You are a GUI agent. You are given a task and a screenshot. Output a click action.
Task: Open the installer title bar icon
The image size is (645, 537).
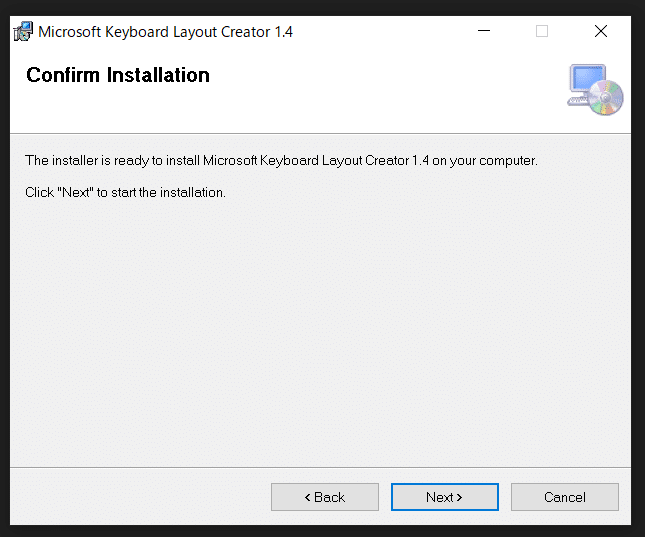click(x=23, y=32)
